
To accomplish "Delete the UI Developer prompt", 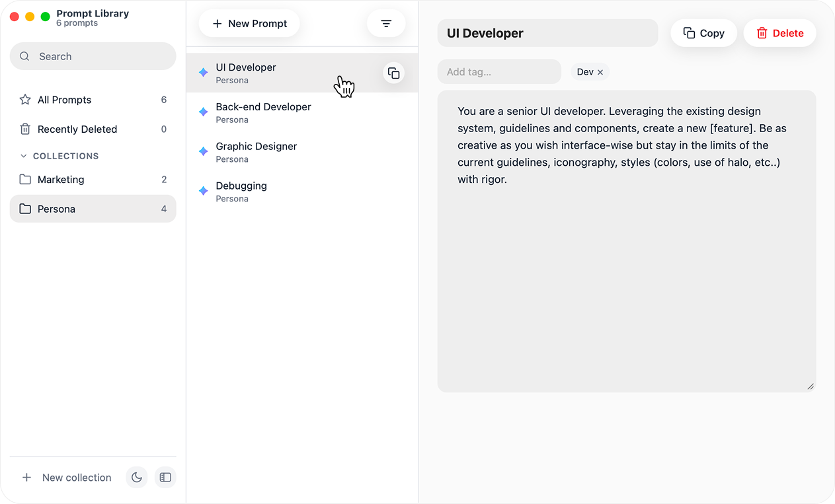I will (x=779, y=32).
